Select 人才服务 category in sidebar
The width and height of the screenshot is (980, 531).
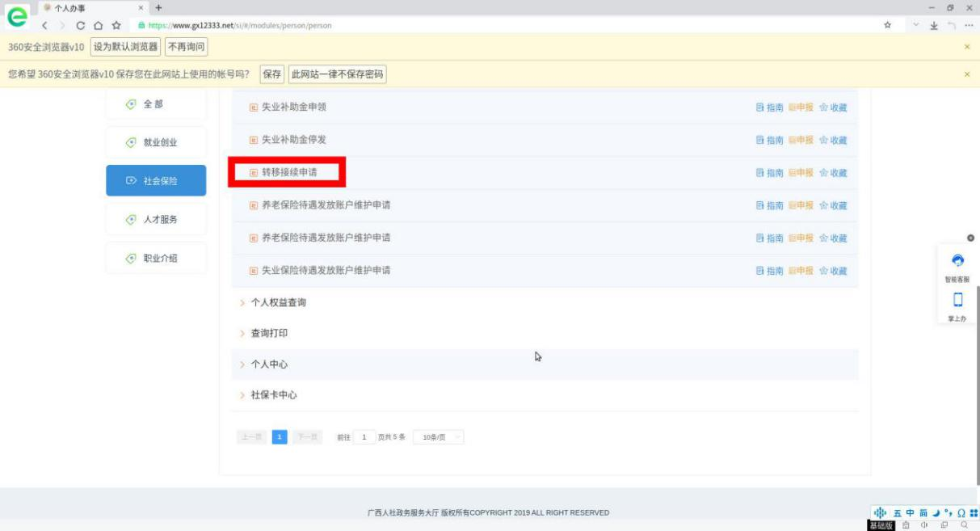click(156, 220)
